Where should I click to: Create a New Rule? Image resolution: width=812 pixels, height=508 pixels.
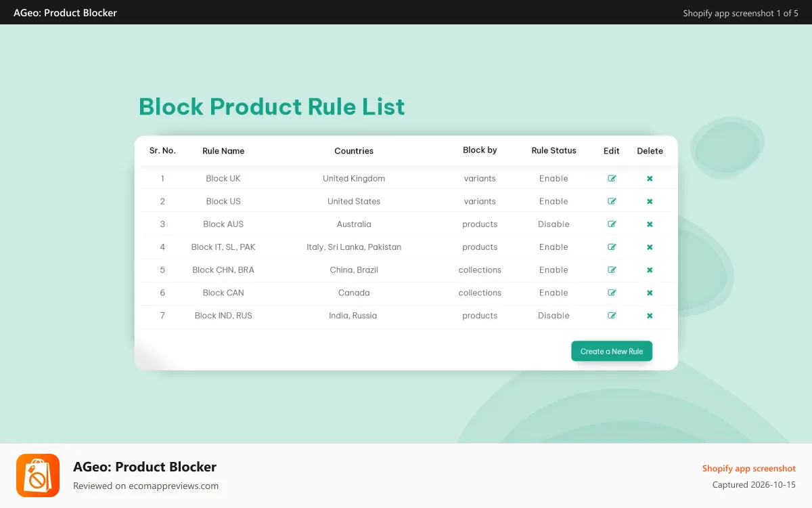612,351
